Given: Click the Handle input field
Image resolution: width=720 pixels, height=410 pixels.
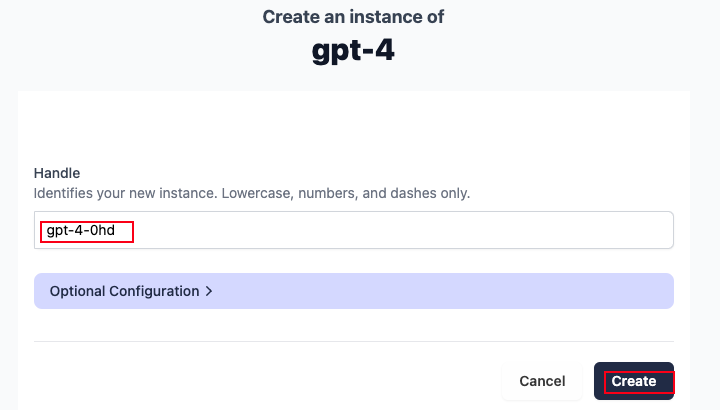Looking at the screenshot, I should coord(353,230).
